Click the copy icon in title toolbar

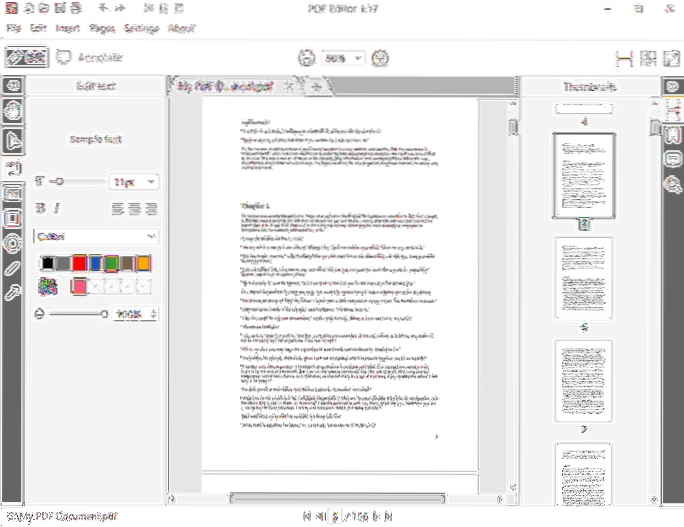[163, 8]
